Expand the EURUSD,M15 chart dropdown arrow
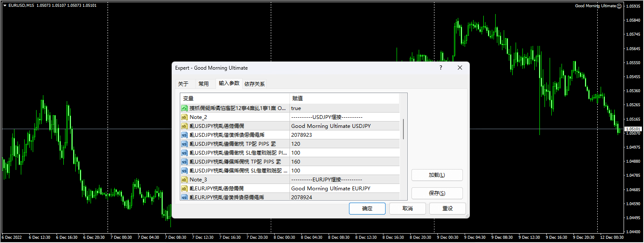644x243 pixels. tap(5, 6)
